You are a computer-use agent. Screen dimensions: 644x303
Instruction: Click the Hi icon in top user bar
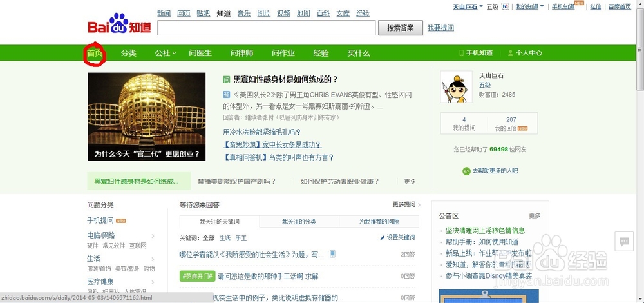tap(506, 6)
